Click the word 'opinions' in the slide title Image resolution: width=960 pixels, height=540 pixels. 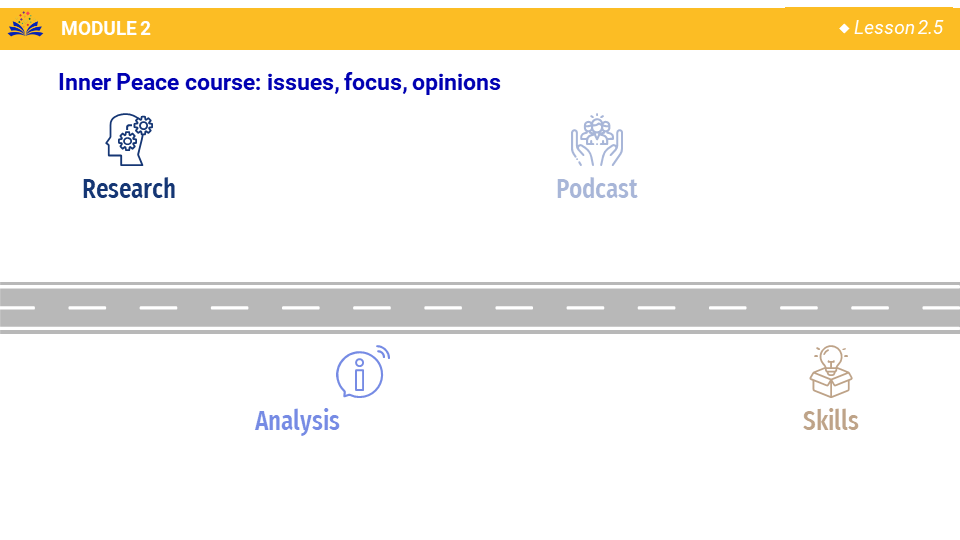[456, 82]
